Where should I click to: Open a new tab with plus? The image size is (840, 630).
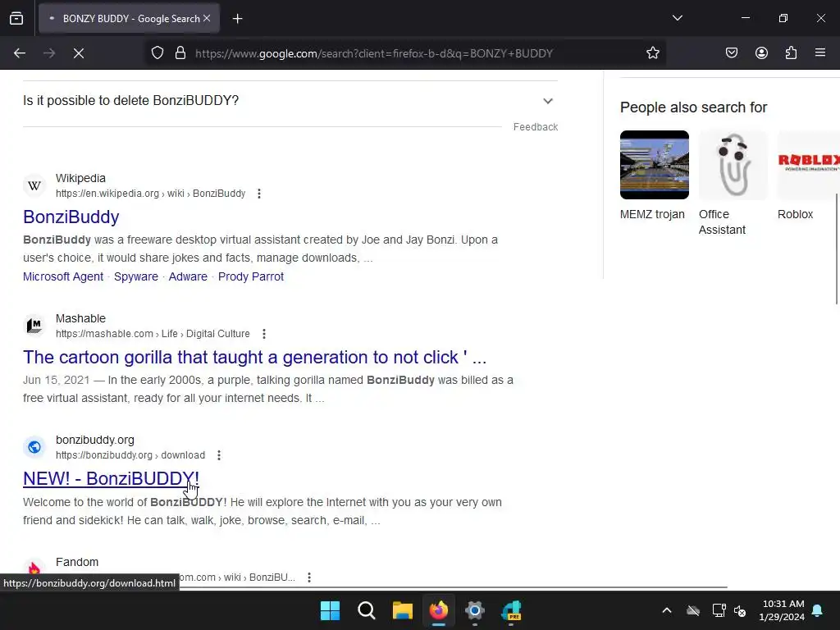click(x=237, y=19)
